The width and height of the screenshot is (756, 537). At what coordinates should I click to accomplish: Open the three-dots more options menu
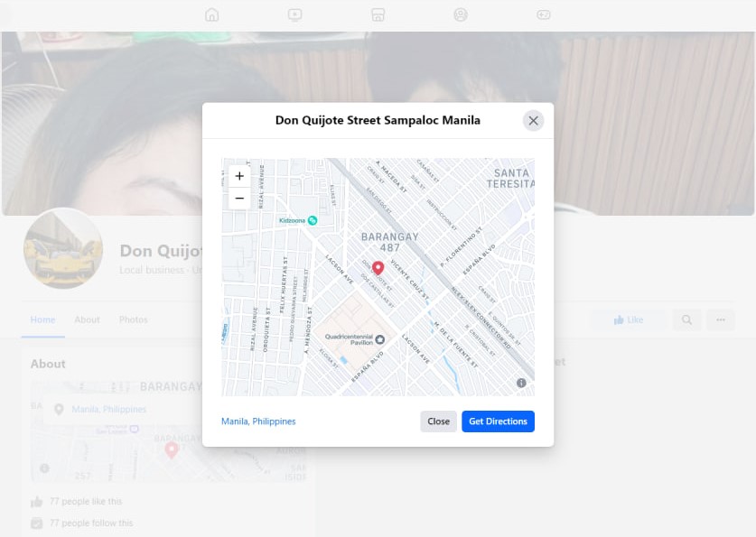(720, 319)
